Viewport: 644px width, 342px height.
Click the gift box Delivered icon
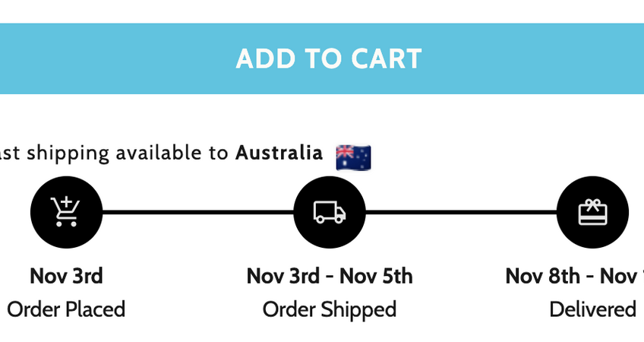pyautogui.click(x=592, y=212)
